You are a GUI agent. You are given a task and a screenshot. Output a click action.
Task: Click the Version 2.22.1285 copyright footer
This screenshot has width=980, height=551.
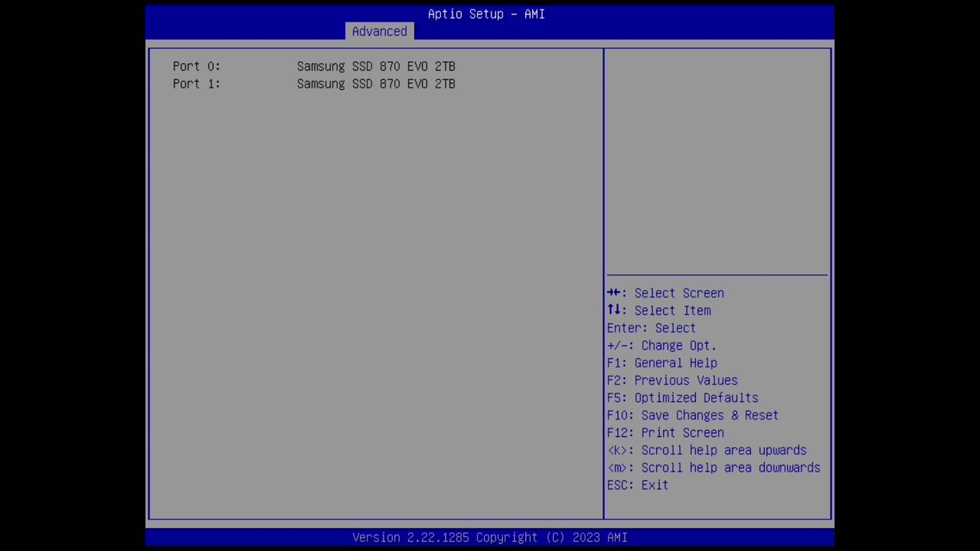click(x=490, y=538)
